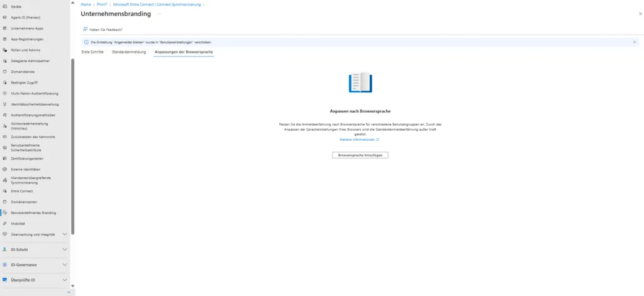This screenshot has height=296, width=644.
Task: Click the Externe Identitäten icon
Action: point(4,169)
